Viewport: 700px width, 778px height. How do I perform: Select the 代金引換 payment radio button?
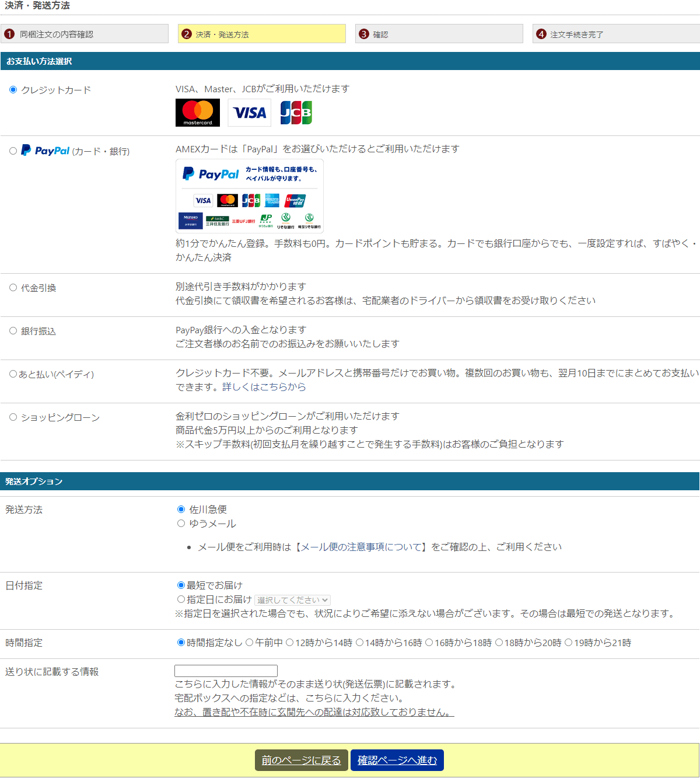tap(13, 288)
